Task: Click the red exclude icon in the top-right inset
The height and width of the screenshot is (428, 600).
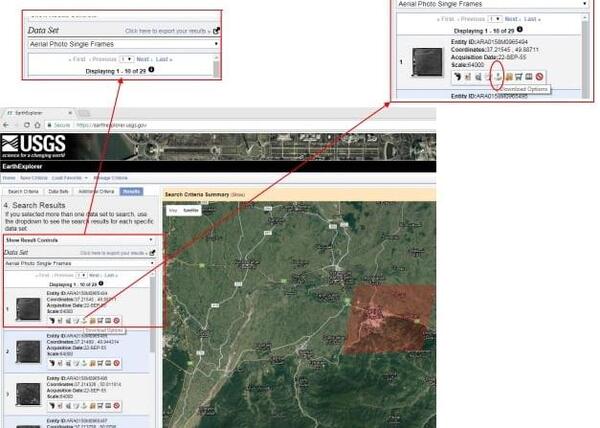Action: pos(540,76)
